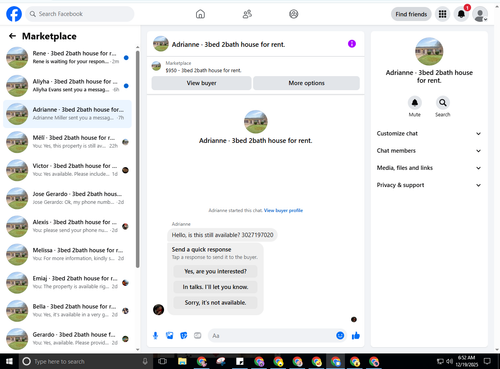Open the Windows action center notifications icon
This screenshot has width=500, height=369.
[487, 361]
